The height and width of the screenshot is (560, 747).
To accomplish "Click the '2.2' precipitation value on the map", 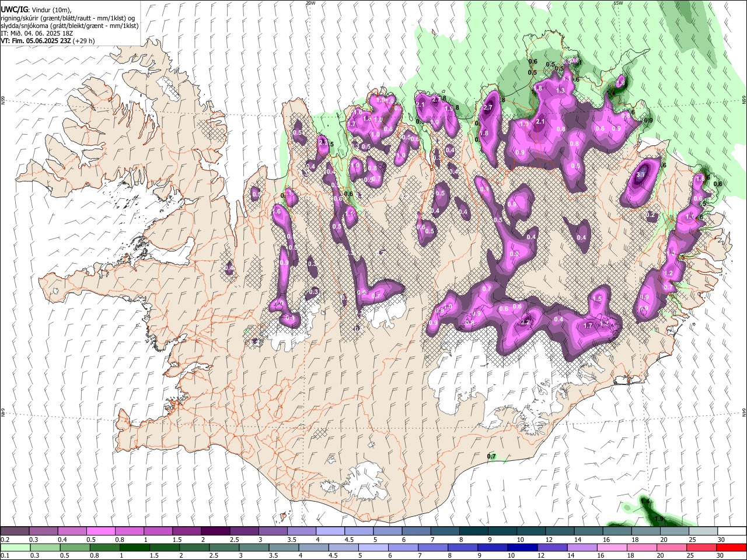I will pyautogui.click(x=525, y=322).
